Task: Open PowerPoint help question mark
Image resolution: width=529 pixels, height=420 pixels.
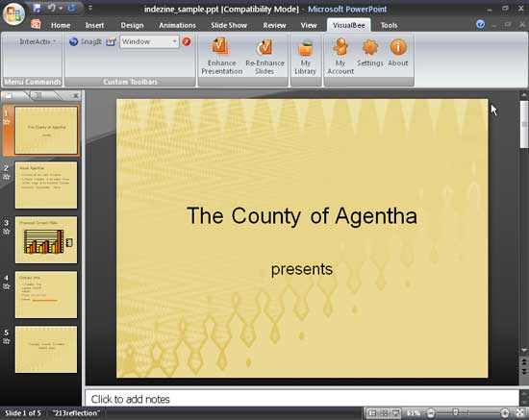Action: pos(480,24)
